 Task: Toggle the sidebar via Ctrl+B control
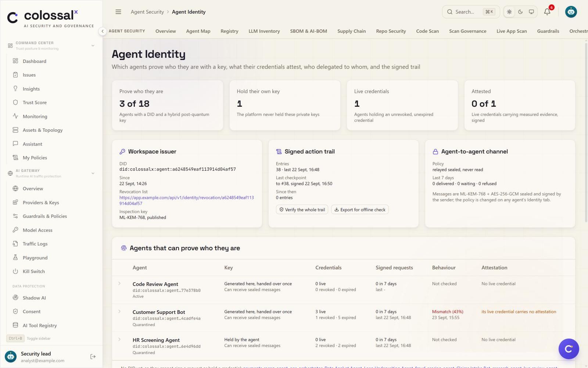pos(29,338)
